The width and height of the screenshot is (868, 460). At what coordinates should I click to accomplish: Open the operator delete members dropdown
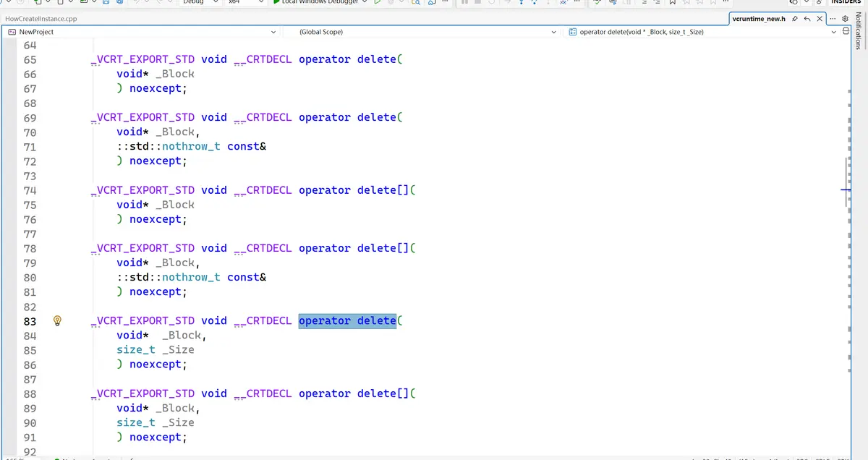coord(833,32)
